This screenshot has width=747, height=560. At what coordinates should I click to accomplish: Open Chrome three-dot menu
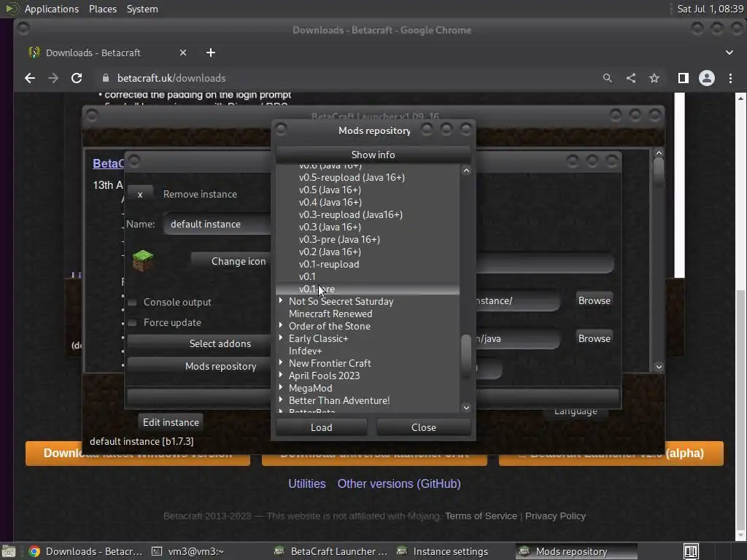click(x=730, y=78)
